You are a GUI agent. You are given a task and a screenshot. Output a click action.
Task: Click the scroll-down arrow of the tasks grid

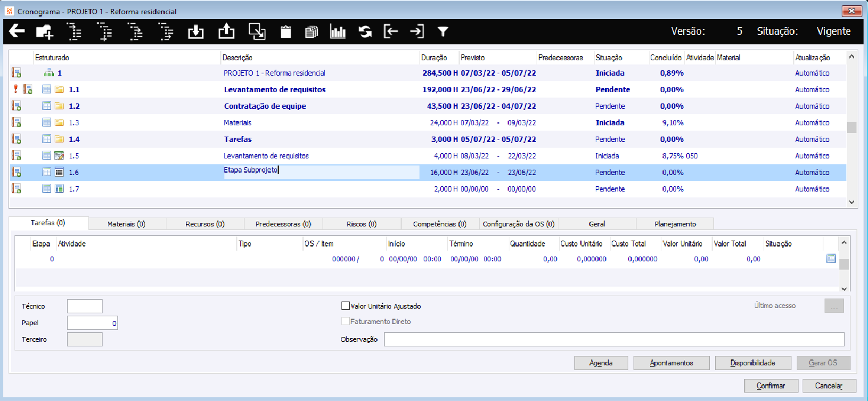pyautogui.click(x=844, y=289)
